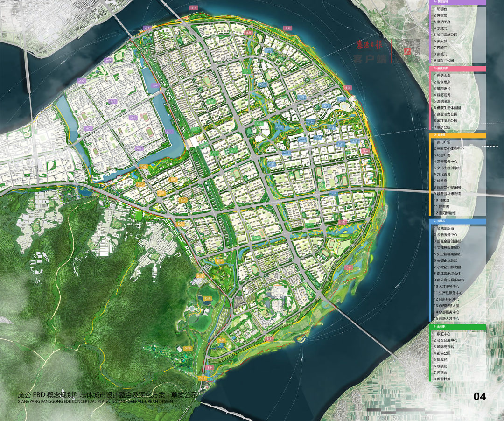Click legend entry 3 城际高铁站
Viewport: 504px width, 421px height.
pos(444,347)
